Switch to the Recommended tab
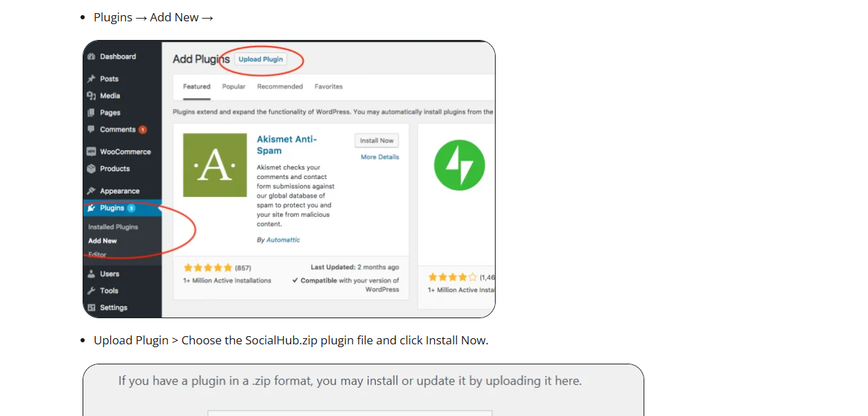 [280, 87]
